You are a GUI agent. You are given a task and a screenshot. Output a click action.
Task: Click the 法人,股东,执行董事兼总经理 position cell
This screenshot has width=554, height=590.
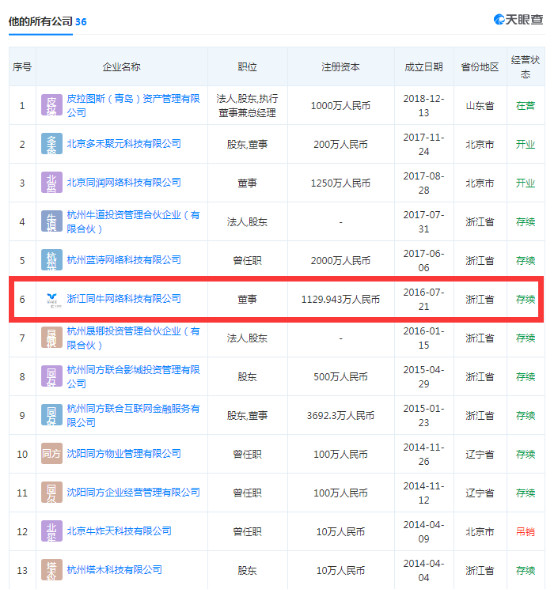(x=247, y=105)
